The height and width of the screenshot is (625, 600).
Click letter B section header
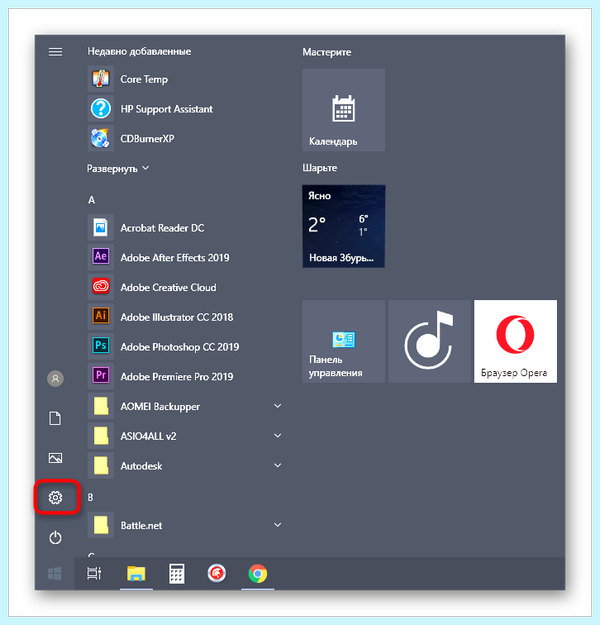[90, 497]
